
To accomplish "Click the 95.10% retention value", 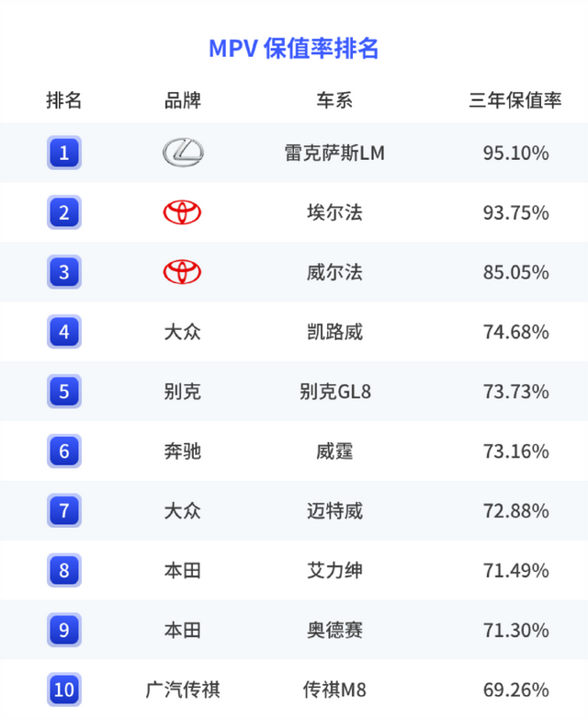I will point(515,153).
